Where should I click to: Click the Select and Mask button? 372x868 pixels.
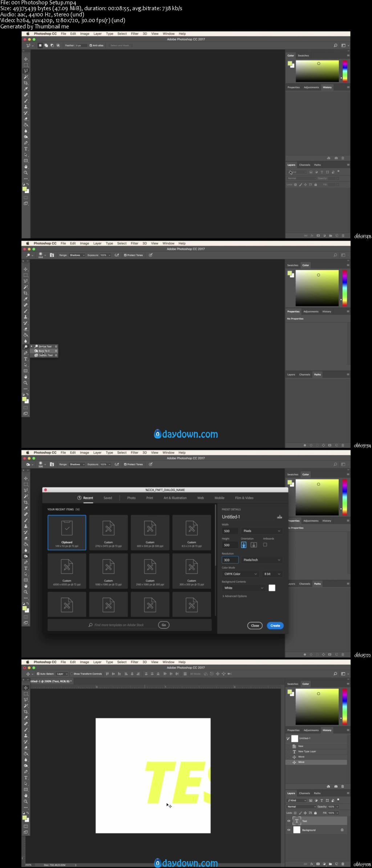tap(120, 45)
